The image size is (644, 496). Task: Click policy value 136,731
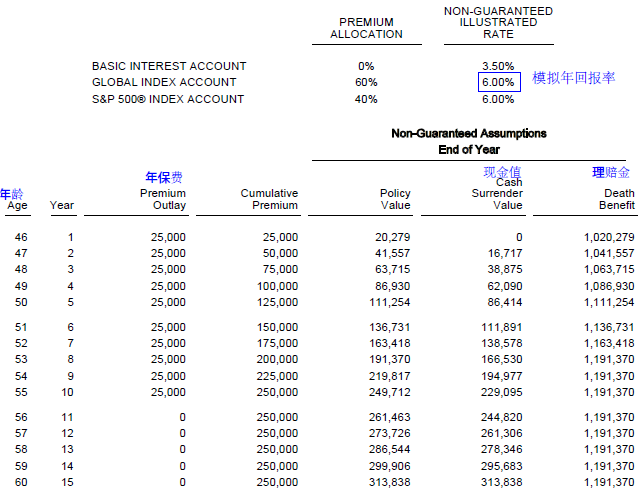(389, 327)
